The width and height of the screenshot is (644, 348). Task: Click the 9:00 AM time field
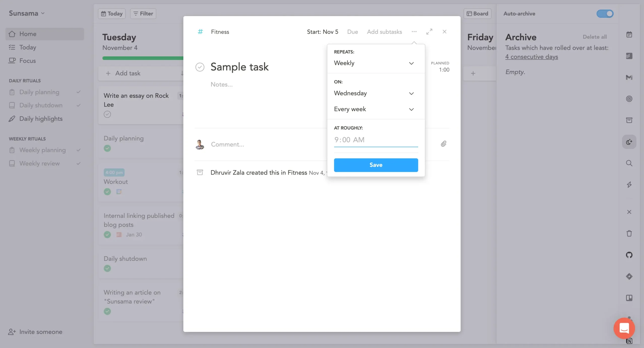pos(376,140)
